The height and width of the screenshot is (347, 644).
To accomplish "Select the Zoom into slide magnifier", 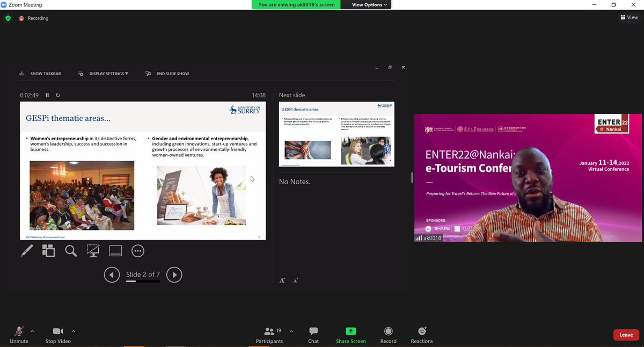I will tap(71, 251).
